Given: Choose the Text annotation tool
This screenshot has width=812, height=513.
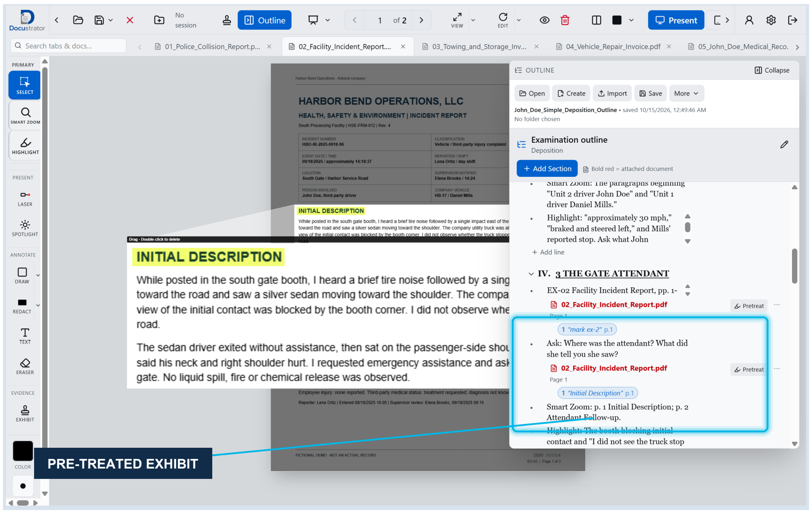Looking at the screenshot, I should click(x=25, y=336).
